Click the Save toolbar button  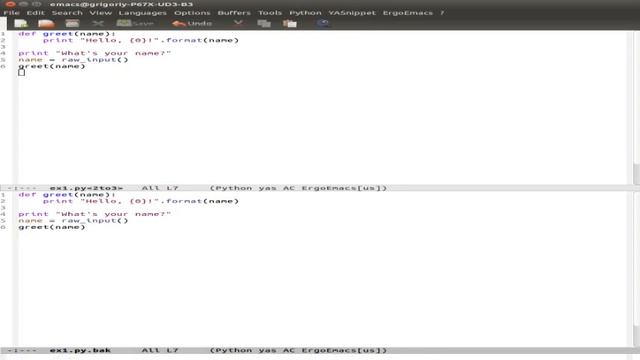[x=135, y=23]
